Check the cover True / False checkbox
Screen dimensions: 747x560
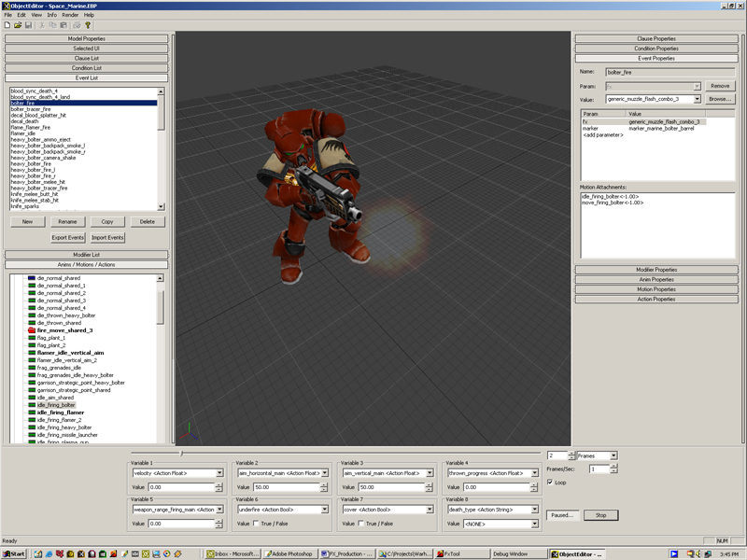362,524
